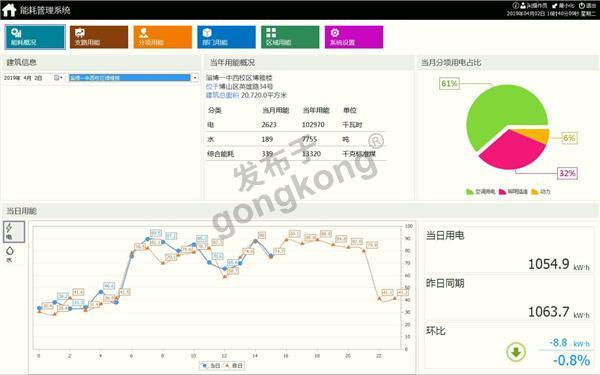
Task: Click the blue 位于 location label
Action: (x=212, y=86)
